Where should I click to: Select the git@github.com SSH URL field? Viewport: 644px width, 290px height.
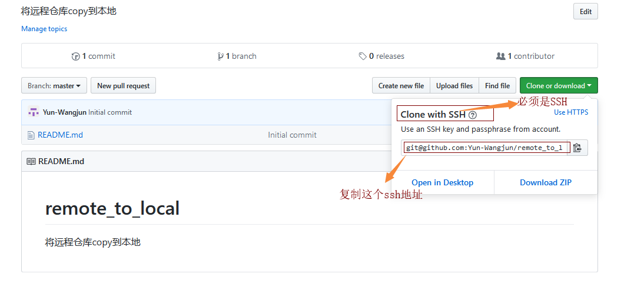(x=484, y=148)
